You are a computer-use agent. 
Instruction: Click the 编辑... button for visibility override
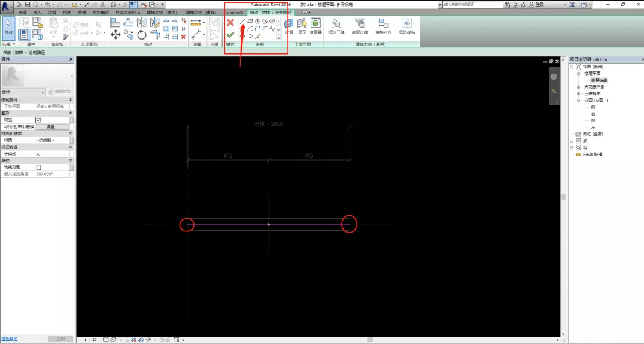[51, 127]
